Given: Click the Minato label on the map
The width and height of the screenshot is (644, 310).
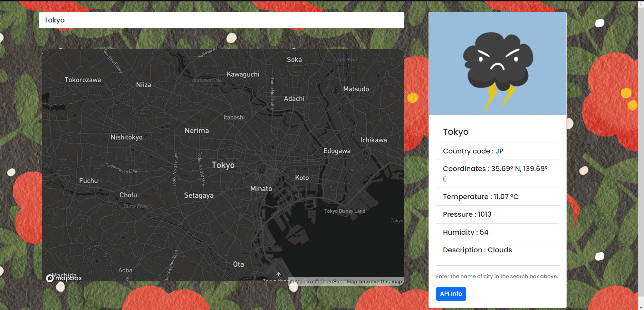Looking at the screenshot, I should point(261,189).
